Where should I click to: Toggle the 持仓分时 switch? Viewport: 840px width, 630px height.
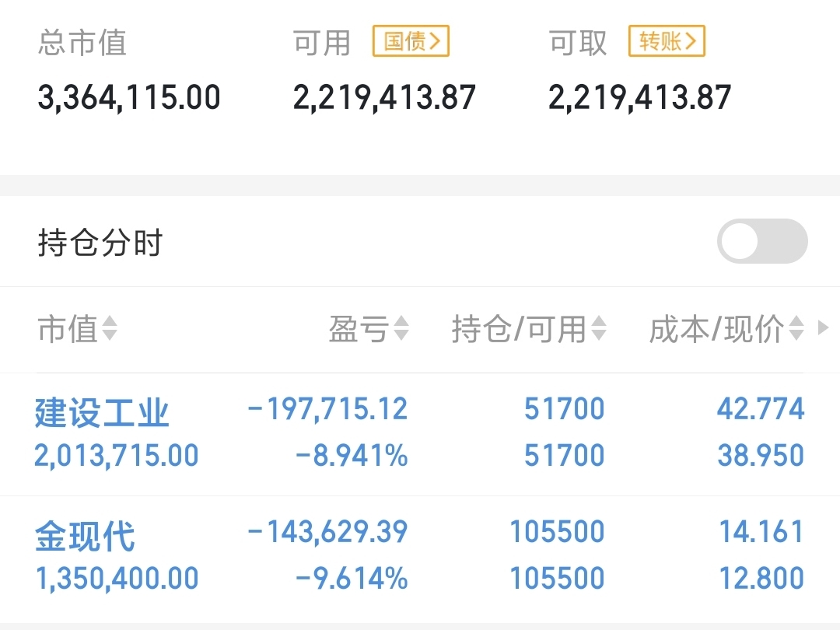762,241
